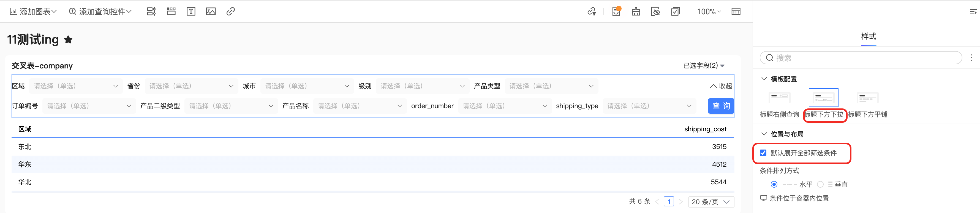
Task: Uncheck 默认展开全部筛选条件 checkbox
Action: pos(763,153)
